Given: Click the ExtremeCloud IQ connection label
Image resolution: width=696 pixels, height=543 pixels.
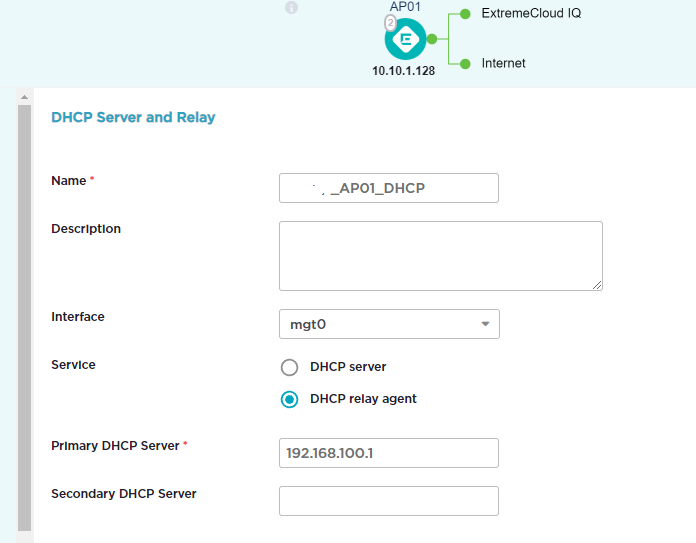Looking at the screenshot, I should coord(531,14).
